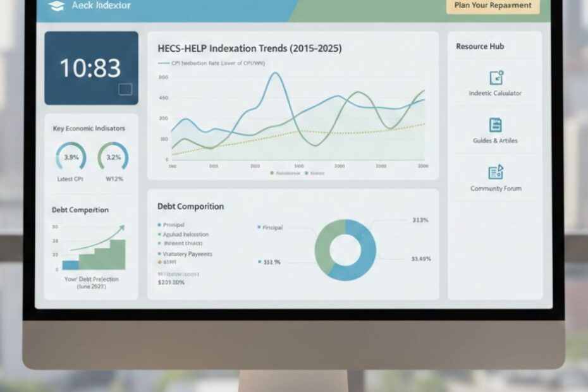This screenshot has width=588, height=392.
Task: Select the 3.2% circular gauge indicator
Action: 113,157
